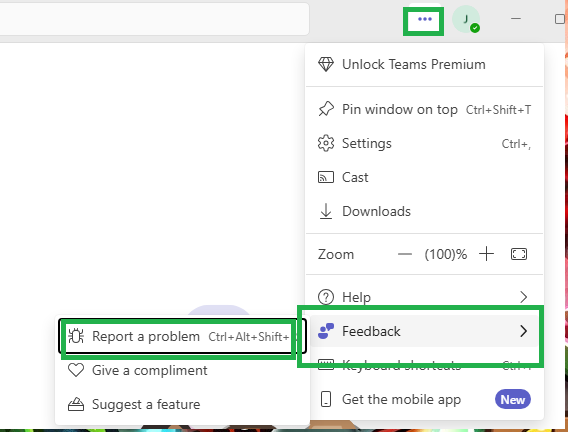Toggle full screen mode icon beside zoom
The image size is (568, 432).
click(x=519, y=254)
